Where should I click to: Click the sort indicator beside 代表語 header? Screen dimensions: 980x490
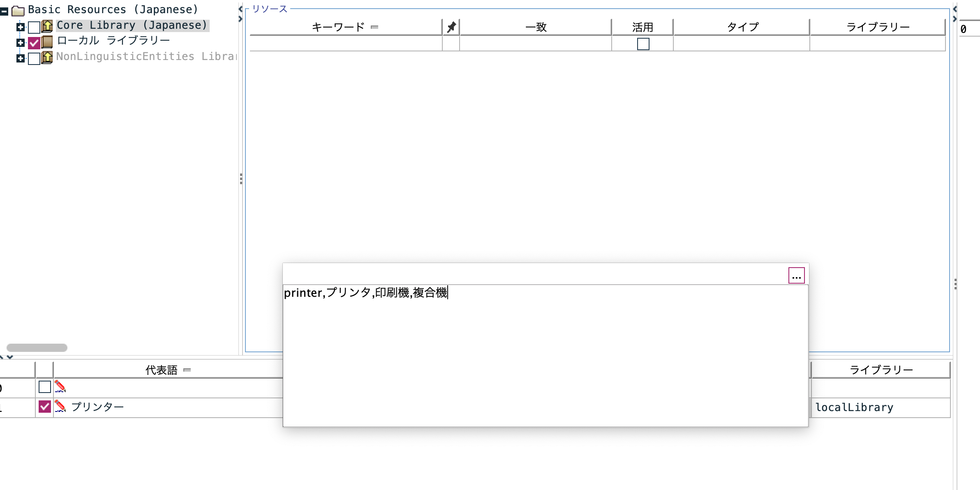pyautogui.click(x=188, y=370)
